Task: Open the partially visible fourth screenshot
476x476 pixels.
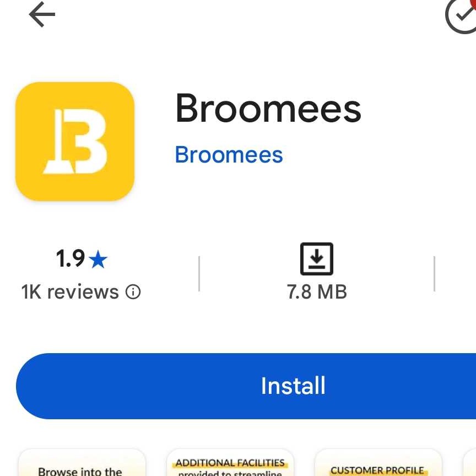Action: click(469, 462)
